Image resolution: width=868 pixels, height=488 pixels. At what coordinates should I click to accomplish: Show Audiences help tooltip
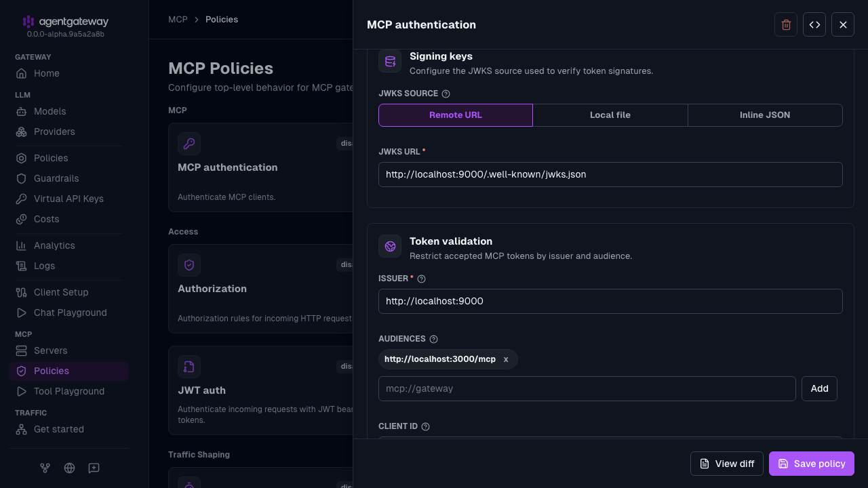[434, 339]
